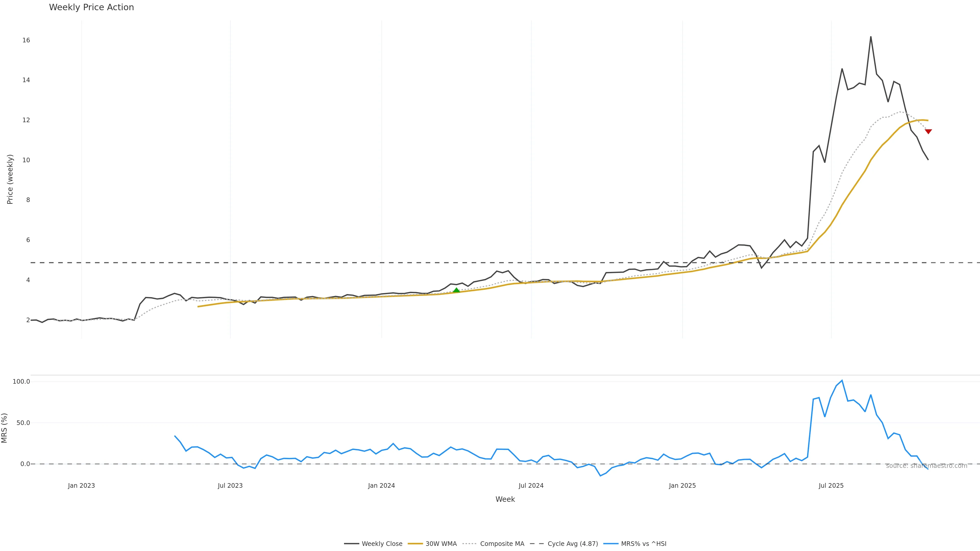Click the Jul 2023 x-axis label

click(230, 486)
